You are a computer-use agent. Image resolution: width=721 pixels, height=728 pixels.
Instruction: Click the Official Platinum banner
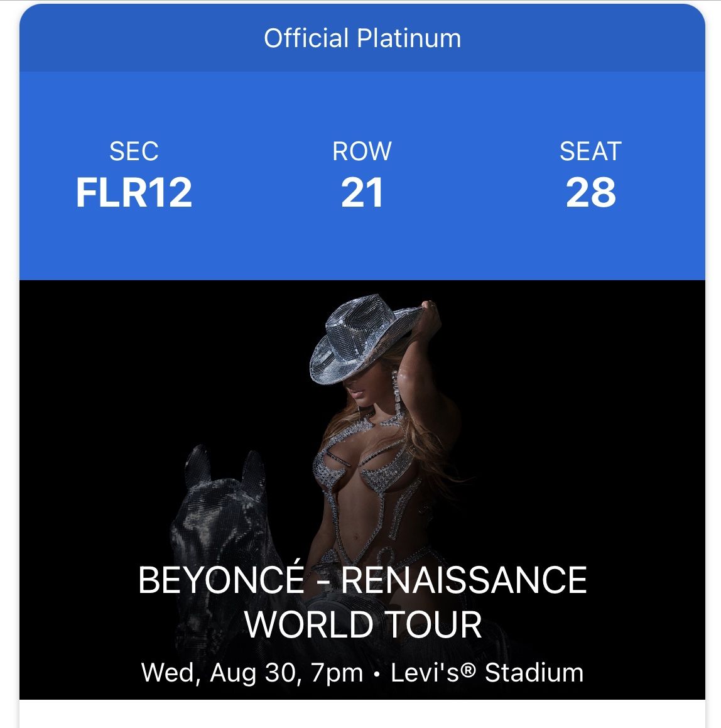pos(360,39)
